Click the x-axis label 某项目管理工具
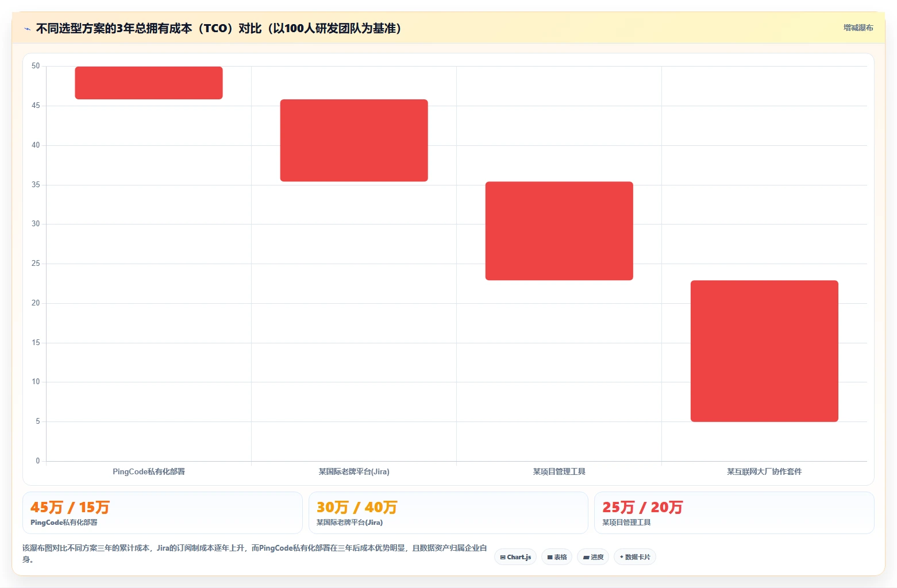The height and width of the screenshot is (588, 897). point(559,471)
